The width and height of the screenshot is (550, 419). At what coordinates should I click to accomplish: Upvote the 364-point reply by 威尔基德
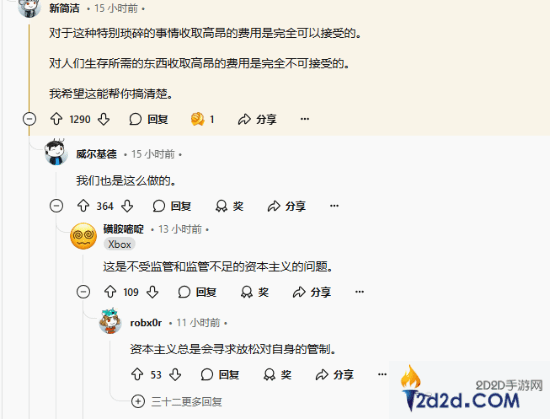83,206
